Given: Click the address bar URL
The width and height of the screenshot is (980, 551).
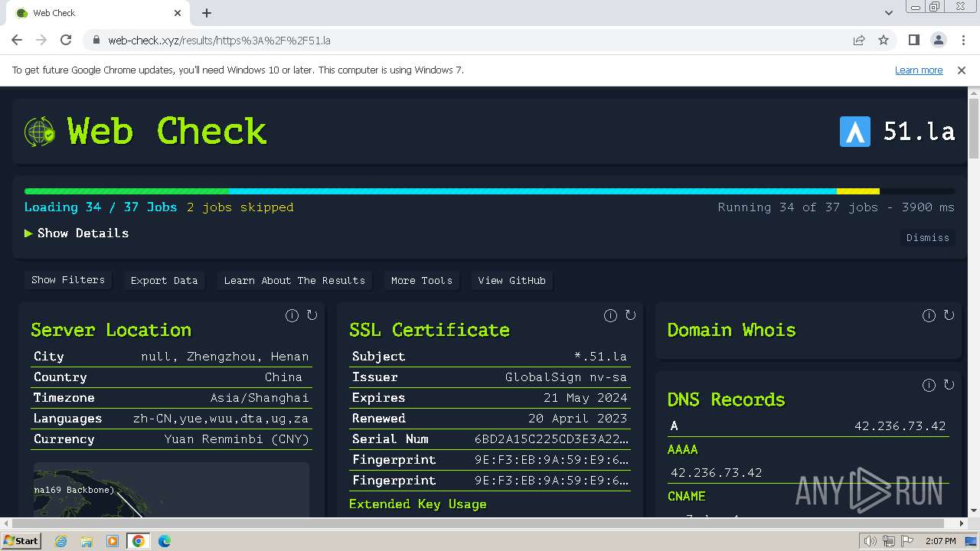Looking at the screenshot, I should (x=219, y=41).
